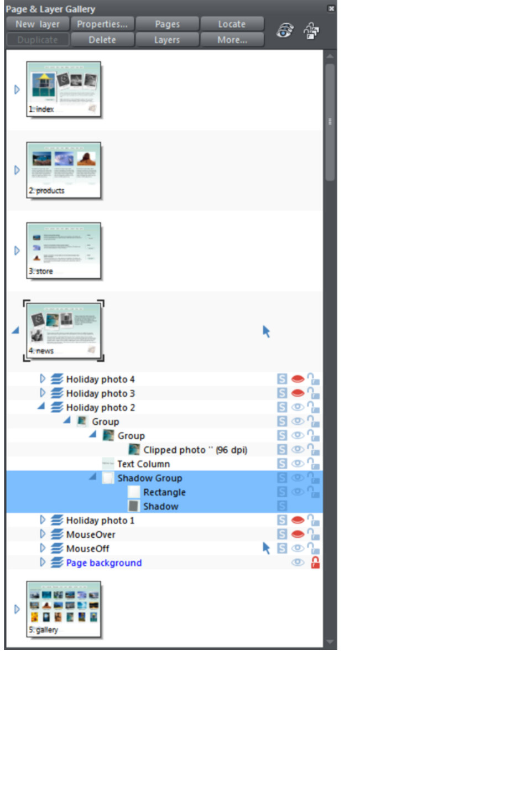Viewport: 532px width, 806px height.
Task: Hide the Holiday photo 2 layer
Action: (298, 407)
